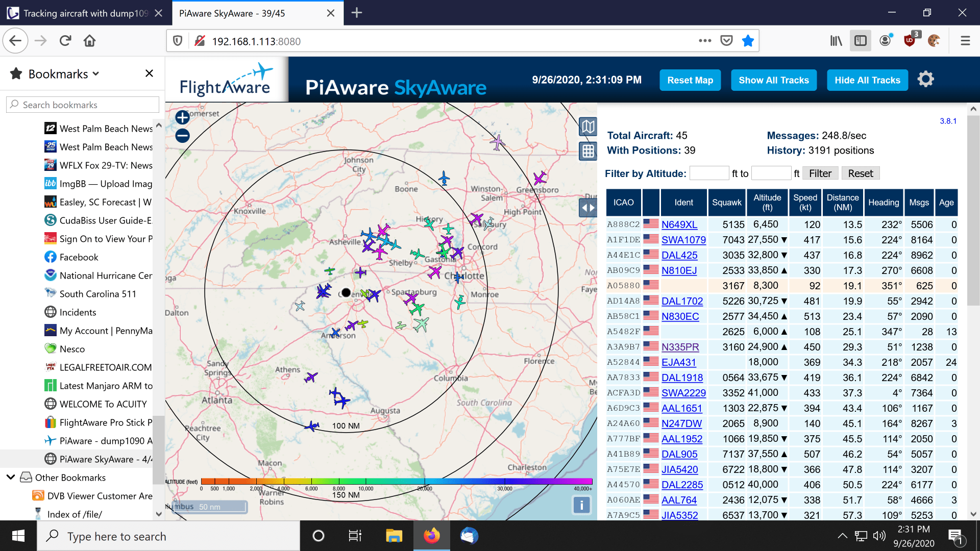Switch to the Tracking aircraft with dump1090 tab
980x551 pixels.
[x=86, y=13]
